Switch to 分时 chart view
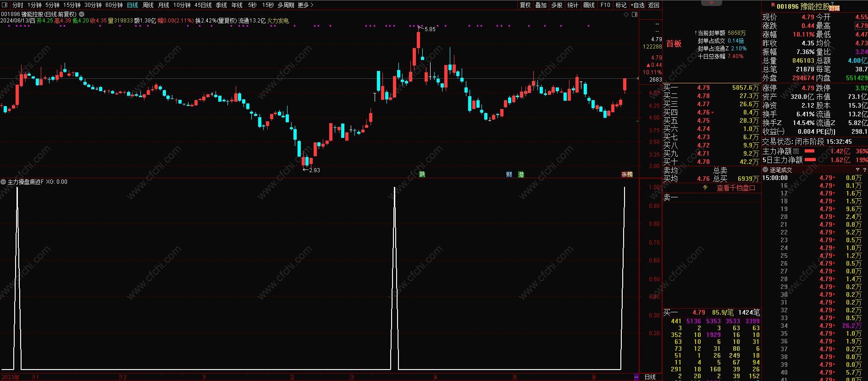 click(18, 5)
